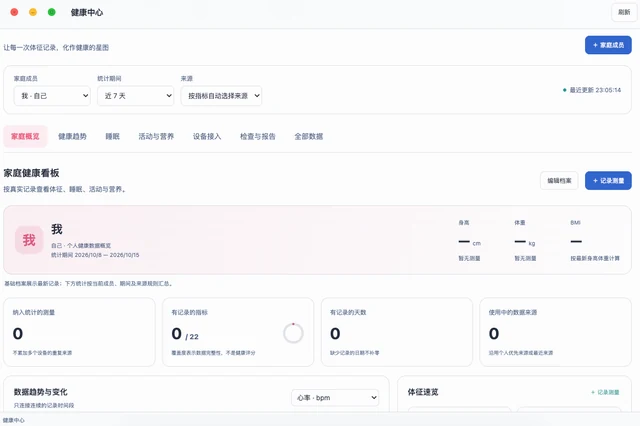Expand the 来源 dropdown 按指标自动选择来源

(x=221, y=96)
